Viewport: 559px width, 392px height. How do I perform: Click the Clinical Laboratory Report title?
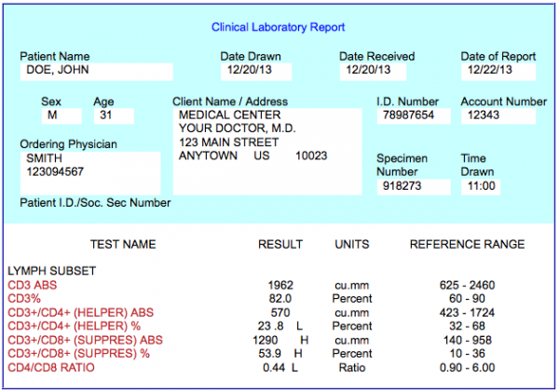(278, 28)
